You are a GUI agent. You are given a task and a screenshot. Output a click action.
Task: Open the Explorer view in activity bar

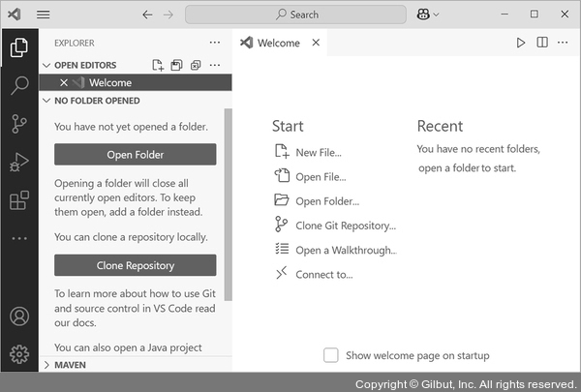coord(18,46)
